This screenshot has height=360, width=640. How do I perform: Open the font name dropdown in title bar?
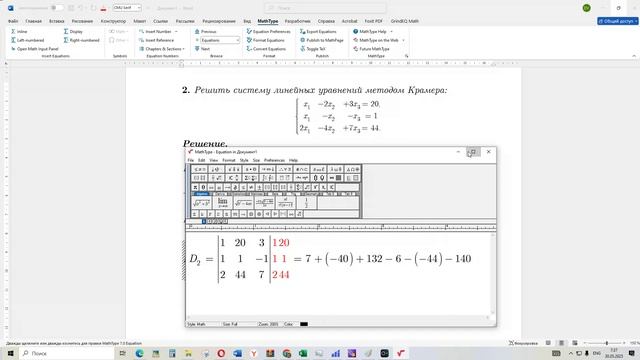coord(139,8)
